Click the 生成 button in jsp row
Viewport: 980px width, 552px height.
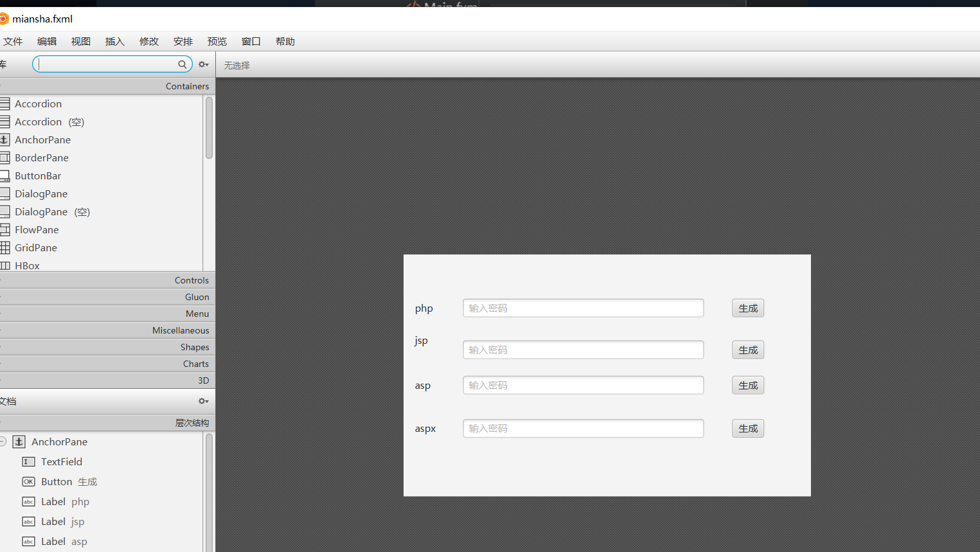click(x=748, y=350)
